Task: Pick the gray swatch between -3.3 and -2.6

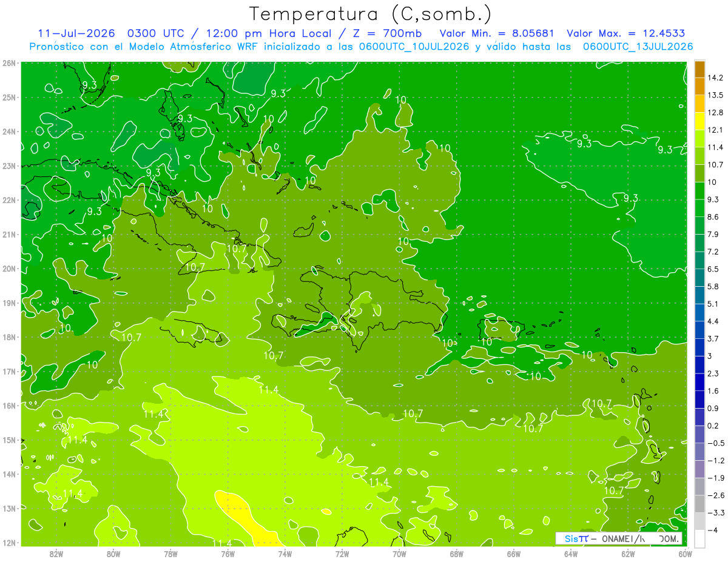Action: point(699,504)
